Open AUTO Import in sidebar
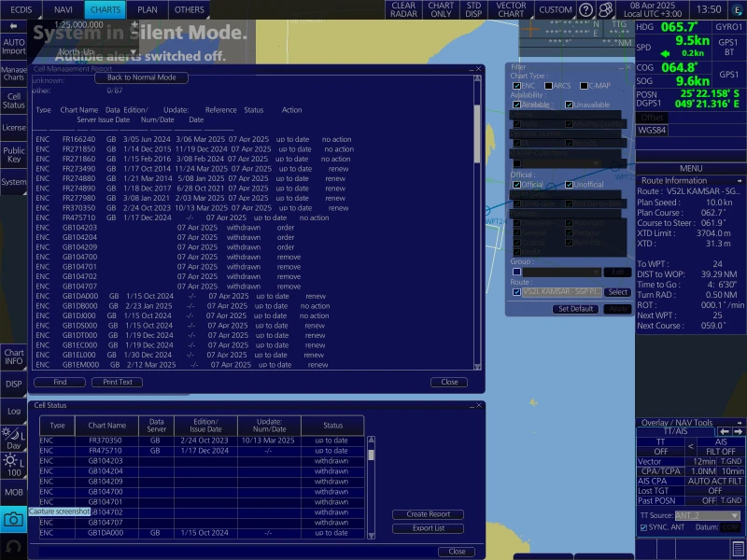Screen dimensions: 747x560 coord(13,47)
